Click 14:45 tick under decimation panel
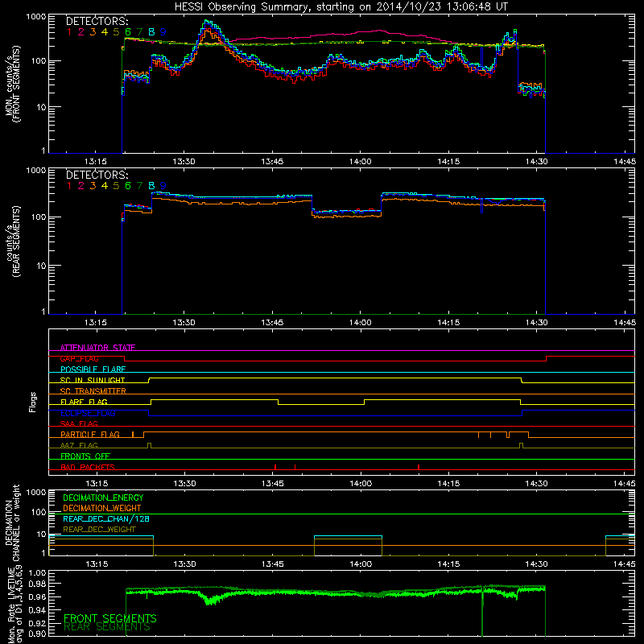 coord(625,564)
